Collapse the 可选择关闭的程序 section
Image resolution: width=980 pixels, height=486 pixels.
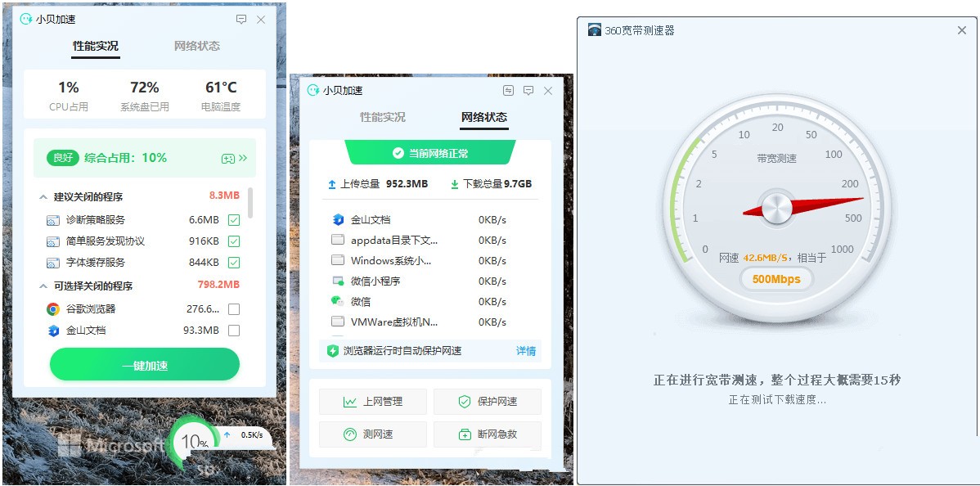pos(43,286)
